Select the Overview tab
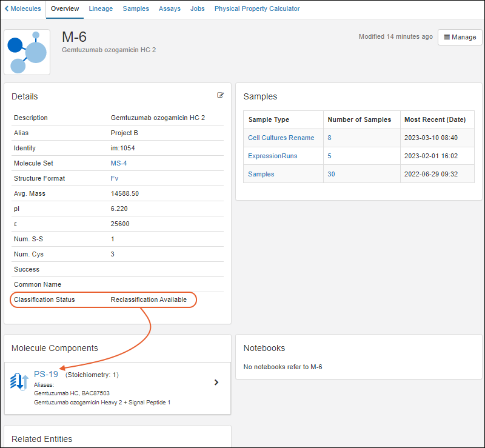This screenshot has height=448, width=485. (65, 9)
